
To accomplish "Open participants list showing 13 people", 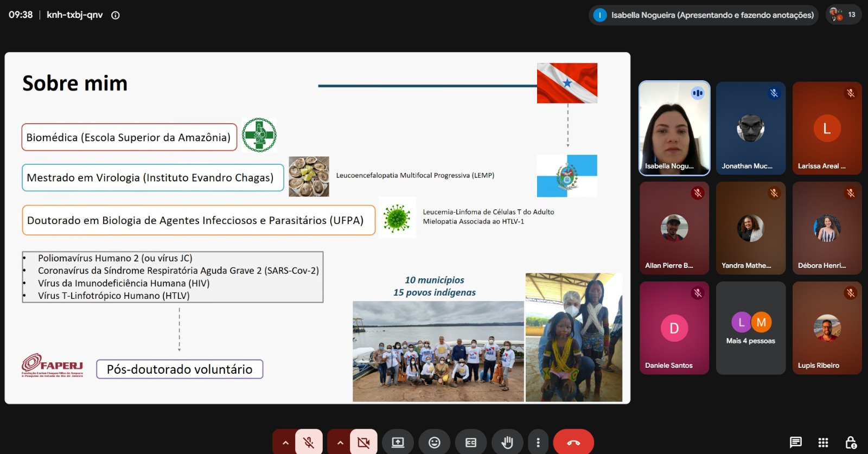I will coord(844,15).
